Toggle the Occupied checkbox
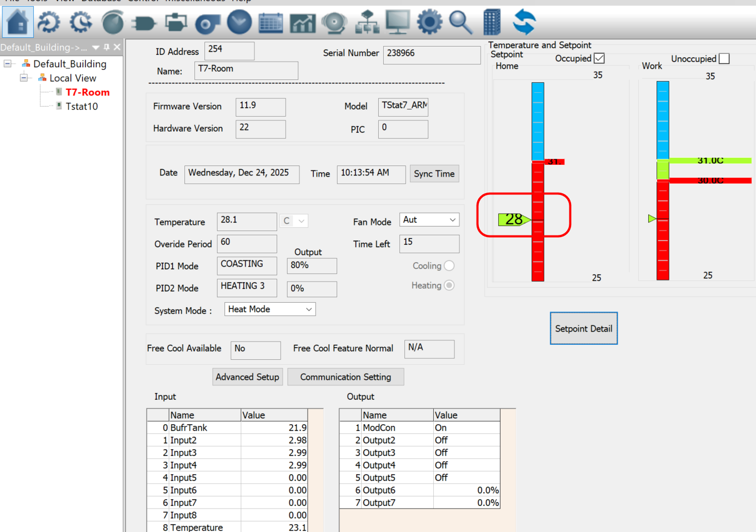The image size is (756, 532). coord(599,58)
